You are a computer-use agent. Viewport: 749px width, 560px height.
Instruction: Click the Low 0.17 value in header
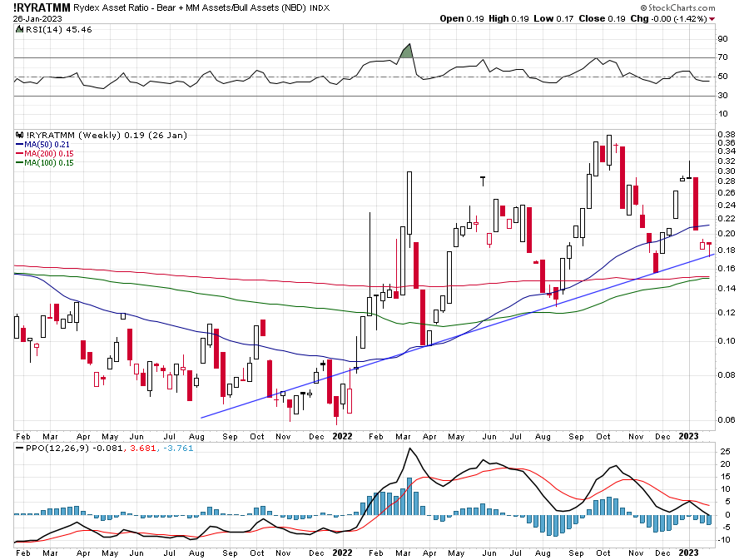(x=553, y=18)
